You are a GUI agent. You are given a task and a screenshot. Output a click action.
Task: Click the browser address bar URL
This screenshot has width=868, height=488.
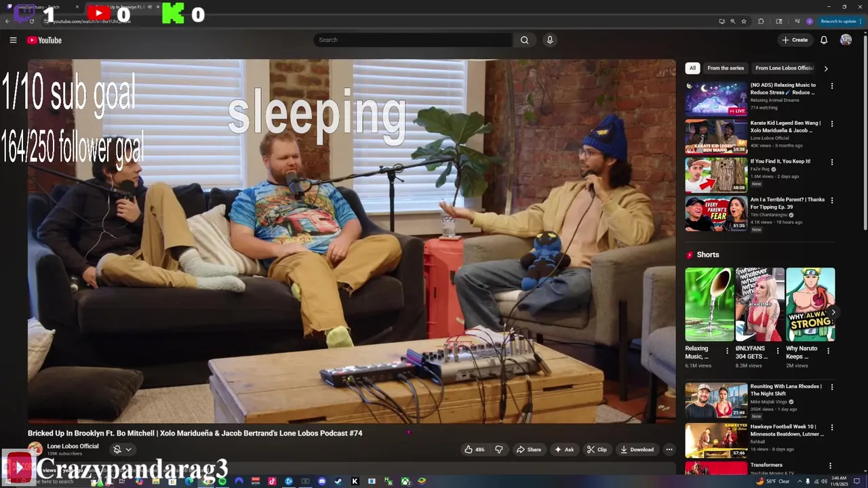pyautogui.click(x=92, y=22)
